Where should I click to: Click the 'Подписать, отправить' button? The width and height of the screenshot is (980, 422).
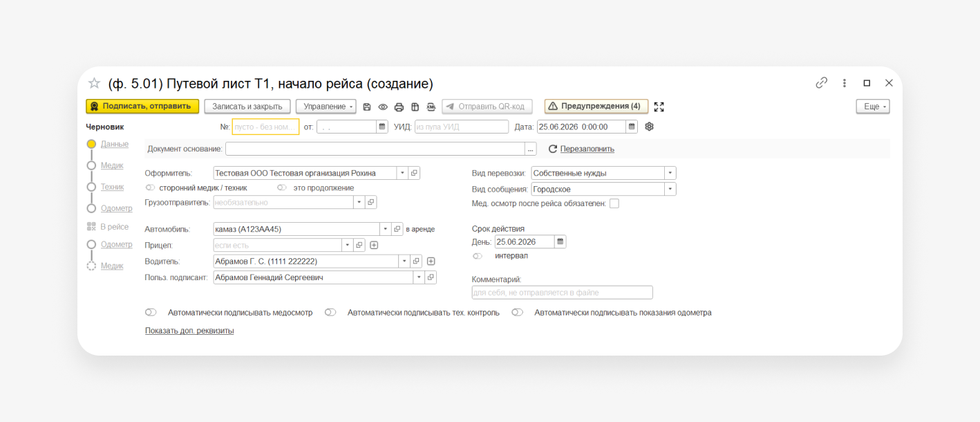[x=142, y=107]
